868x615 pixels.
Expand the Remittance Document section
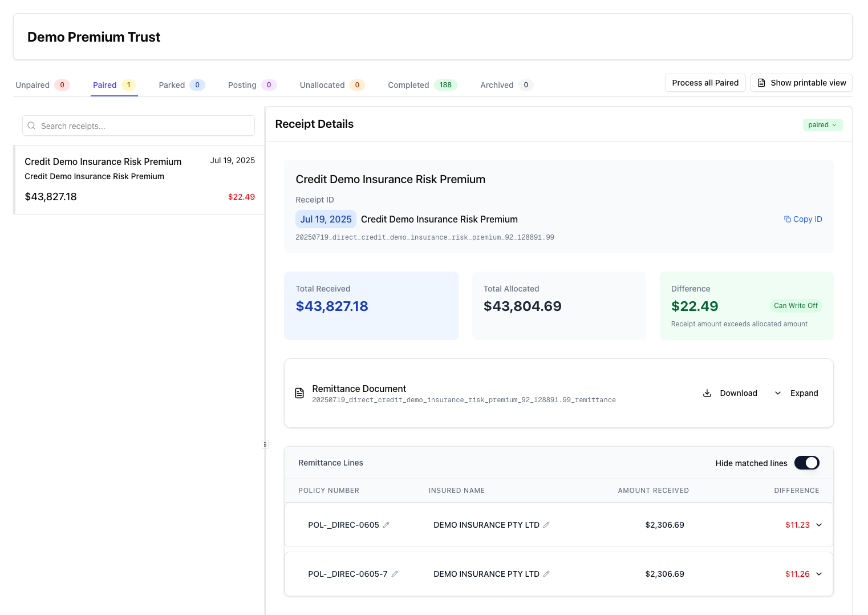coord(797,393)
